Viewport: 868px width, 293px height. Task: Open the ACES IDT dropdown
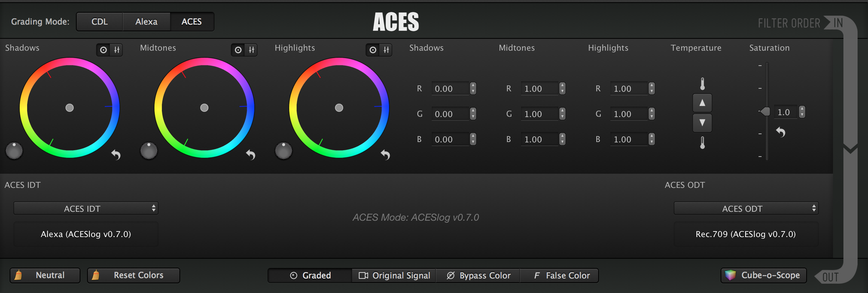pyautogui.click(x=86, y=208)
